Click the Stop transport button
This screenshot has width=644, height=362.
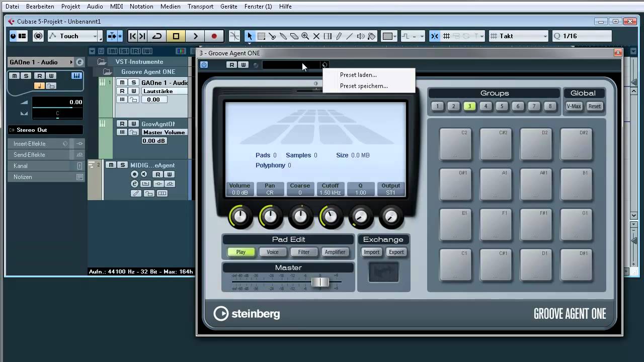click(176, 36)
